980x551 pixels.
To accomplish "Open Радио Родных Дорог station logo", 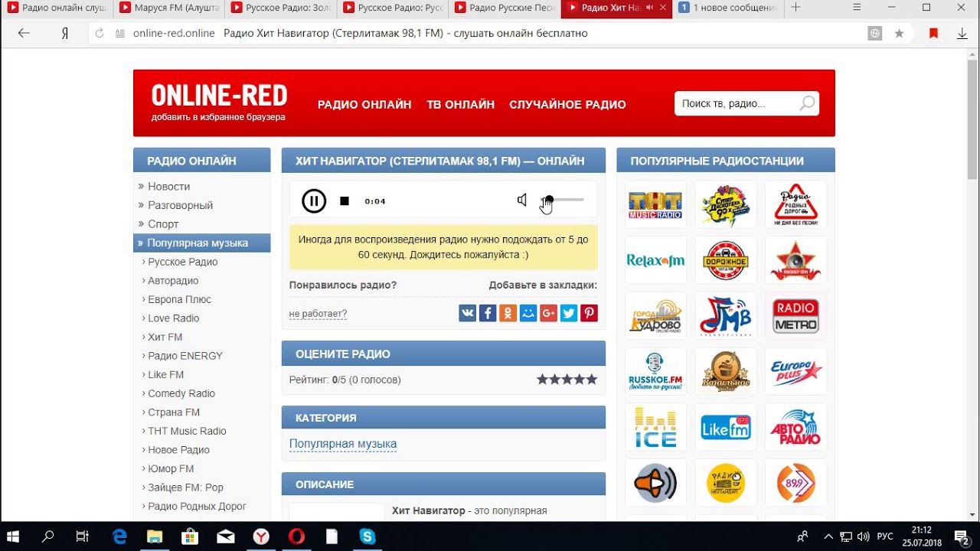I will [x=796, y=205].
